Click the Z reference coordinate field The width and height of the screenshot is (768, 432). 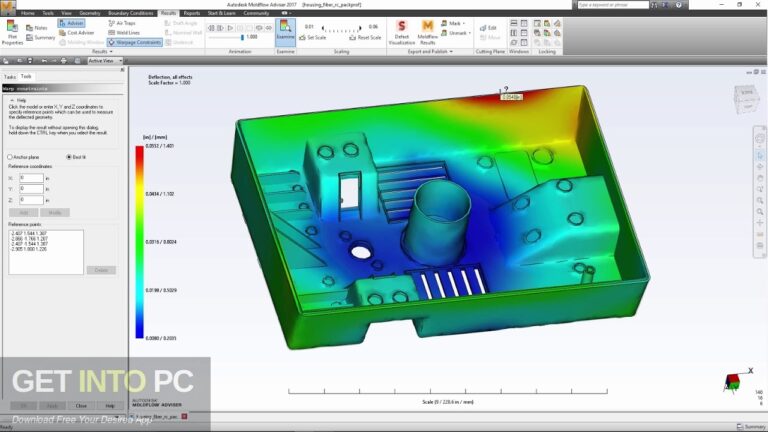coord(31,200)
